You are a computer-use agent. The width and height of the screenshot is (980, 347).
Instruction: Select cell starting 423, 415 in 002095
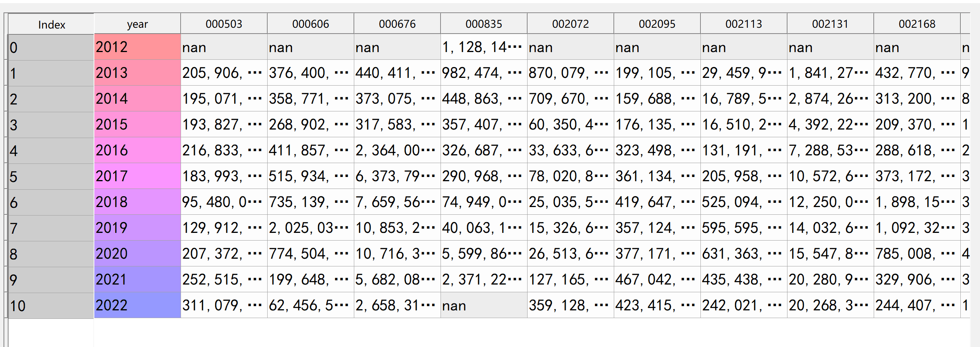coord(657,305)
